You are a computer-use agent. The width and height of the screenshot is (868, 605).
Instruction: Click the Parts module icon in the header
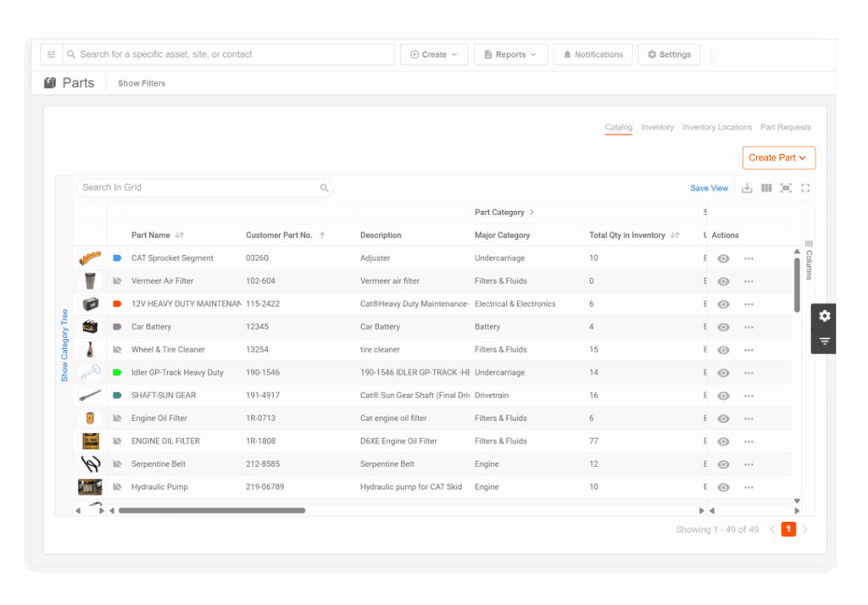click(x=49, y=82)
